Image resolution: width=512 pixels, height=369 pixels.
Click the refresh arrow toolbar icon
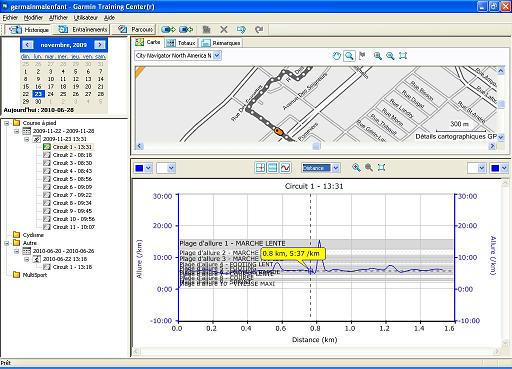[x=259, y=30]
